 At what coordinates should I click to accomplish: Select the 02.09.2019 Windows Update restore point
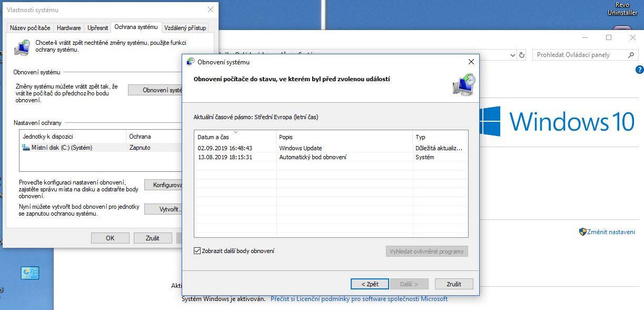[x=331, y=148]
